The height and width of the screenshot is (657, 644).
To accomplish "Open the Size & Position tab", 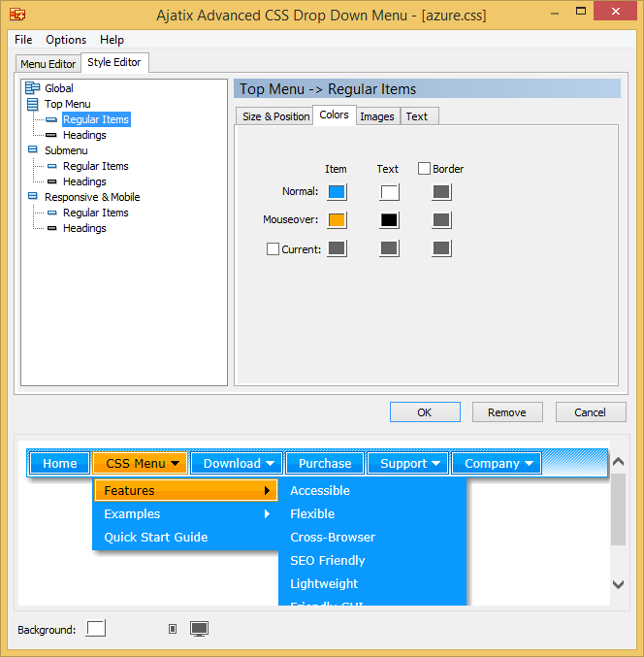I will point(275,116).
